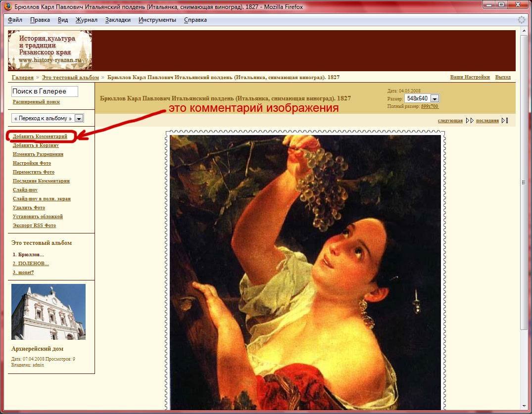
Task: Click the Выход logout link
Action: (503, 77)
